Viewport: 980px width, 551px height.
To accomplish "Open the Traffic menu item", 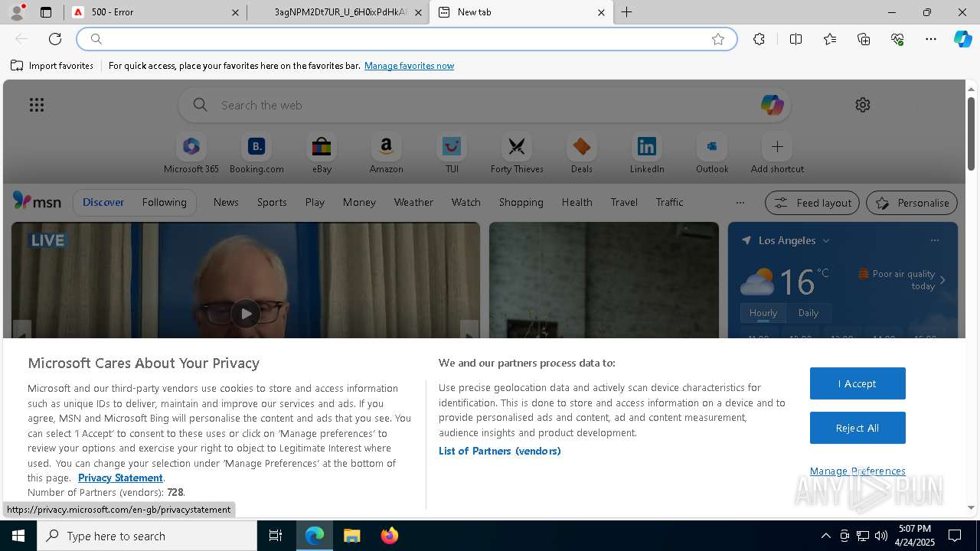I will coord(669,202).
